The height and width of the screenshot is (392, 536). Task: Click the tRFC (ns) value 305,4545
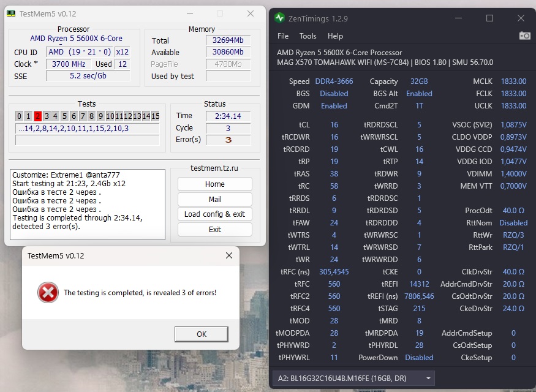[x=334, y=272]
